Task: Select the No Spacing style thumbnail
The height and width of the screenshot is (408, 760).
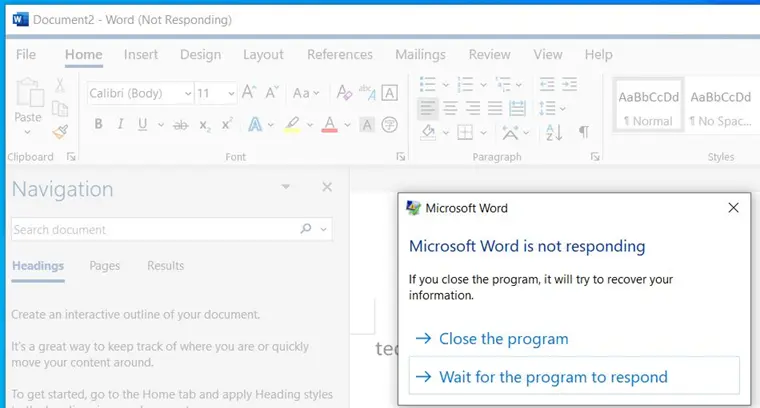Action: 721,105
